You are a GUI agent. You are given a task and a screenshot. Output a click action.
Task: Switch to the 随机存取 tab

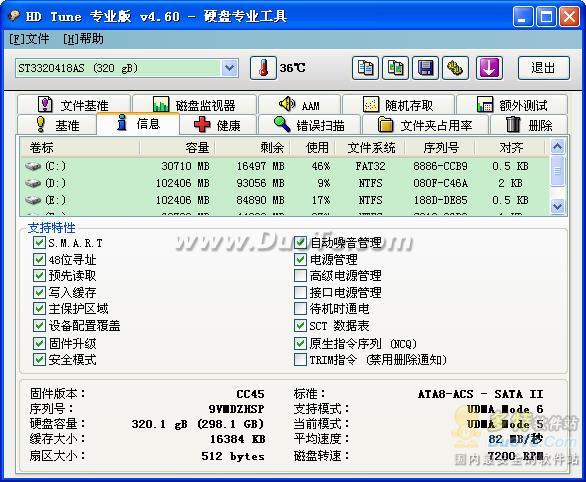pos(398,105)
